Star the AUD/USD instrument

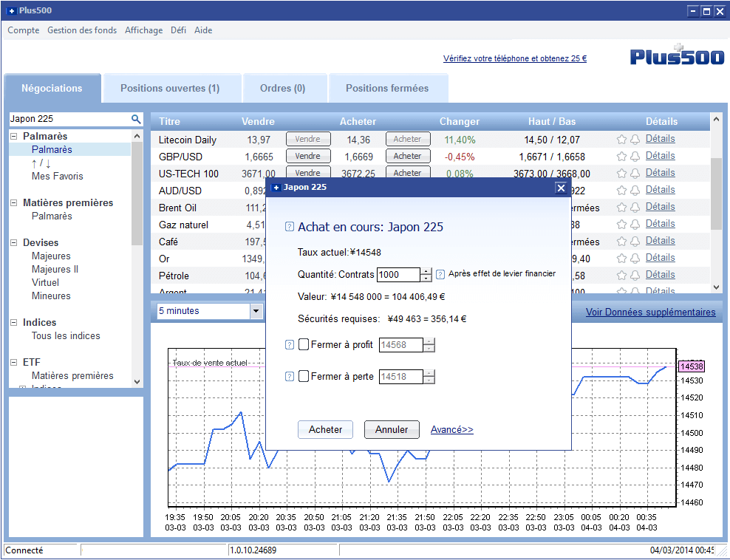[621, 191]
